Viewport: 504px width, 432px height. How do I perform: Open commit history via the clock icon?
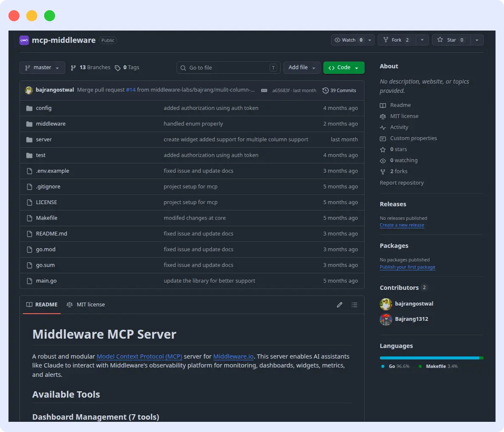point(325,90)
